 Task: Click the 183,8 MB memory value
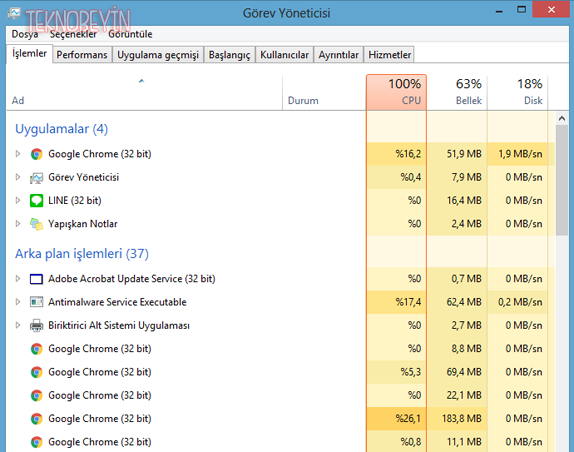point(462,419)
